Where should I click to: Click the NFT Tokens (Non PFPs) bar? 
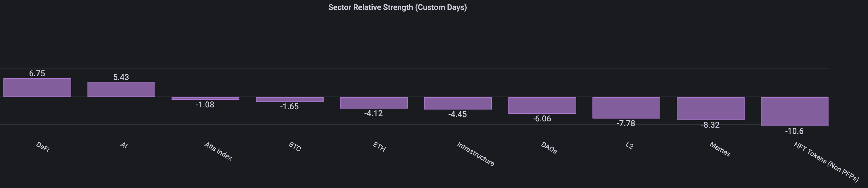795,111
